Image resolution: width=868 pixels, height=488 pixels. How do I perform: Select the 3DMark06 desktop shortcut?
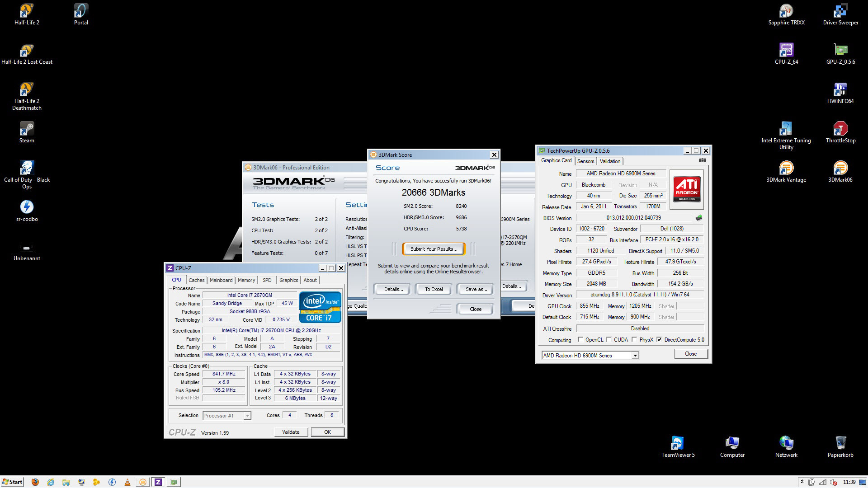coord(840,172)
